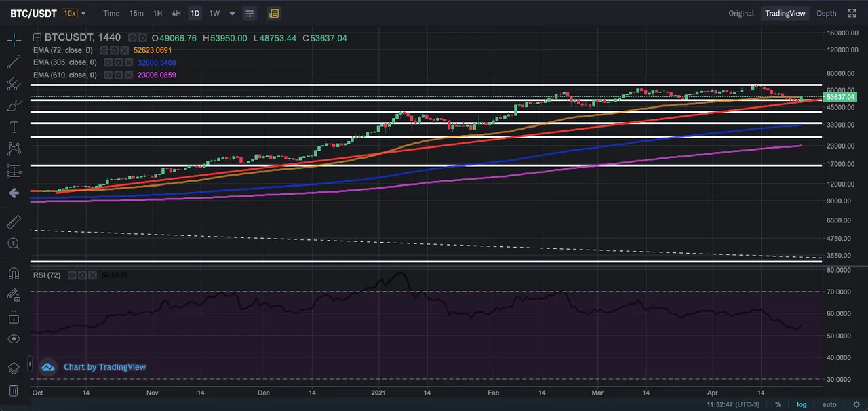Open EMA 305 settings gear
This screenshot has width=868, height=411.
pyautogui.click(x=120, y=62)
